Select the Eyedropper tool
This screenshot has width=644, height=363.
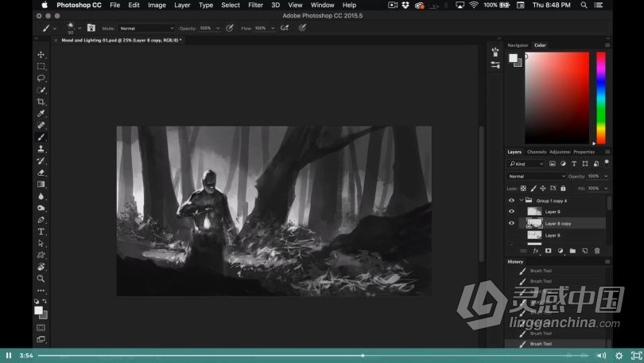pyautogui.click(x=41, y=114)
